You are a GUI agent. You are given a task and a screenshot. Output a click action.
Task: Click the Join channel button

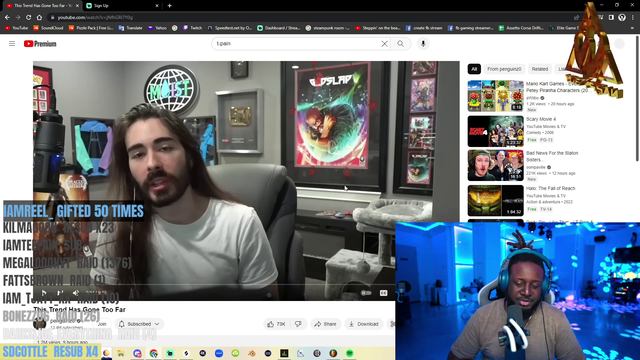click(x=102, y=324)
